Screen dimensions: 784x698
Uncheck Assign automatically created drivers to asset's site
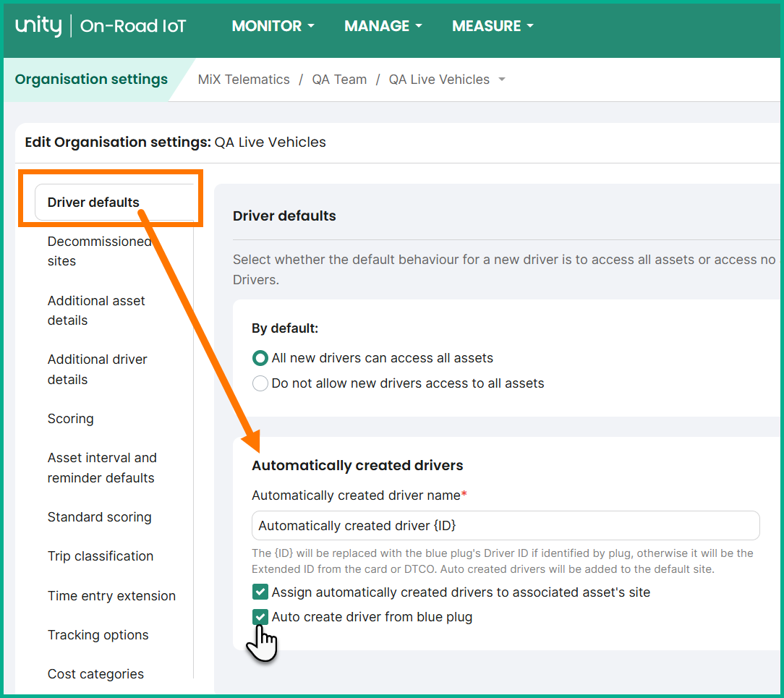click(x=260, y=592)
